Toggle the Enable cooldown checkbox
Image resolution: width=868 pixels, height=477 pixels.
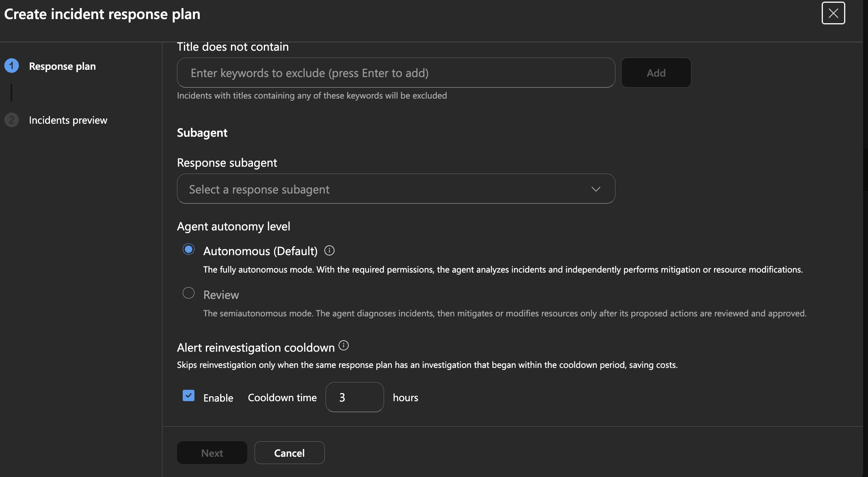pos(188,395)
